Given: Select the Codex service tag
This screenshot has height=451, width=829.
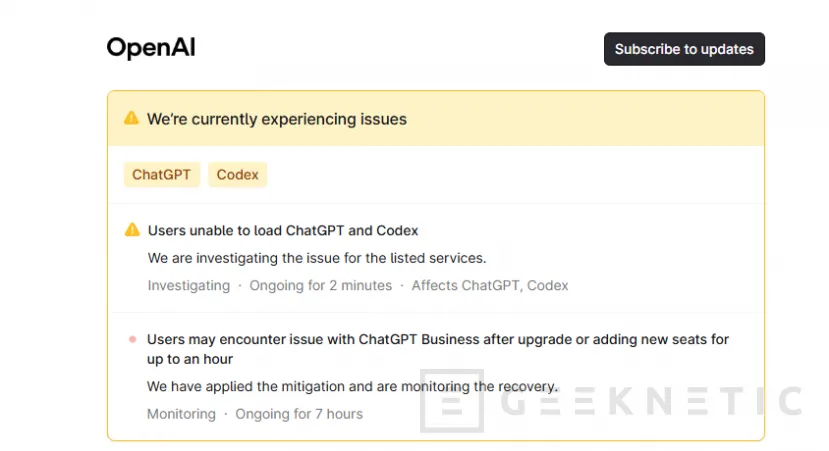Looking at the screenshot, I should click(237, 174).
